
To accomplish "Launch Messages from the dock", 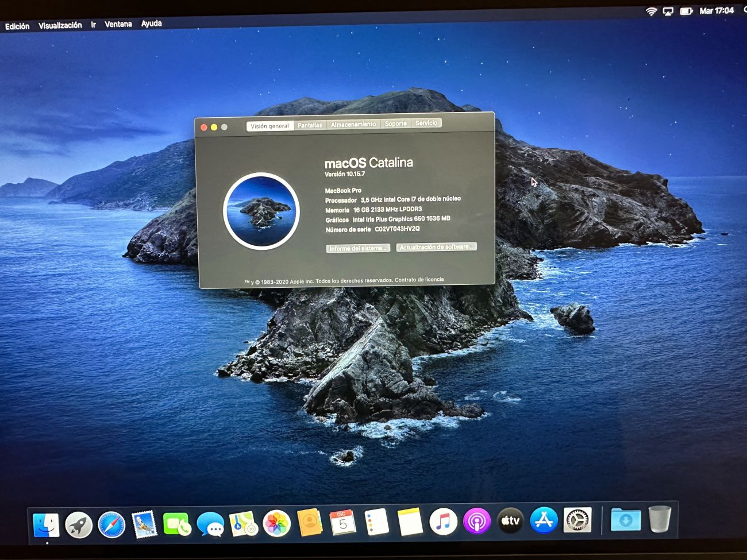I will 210,524.
